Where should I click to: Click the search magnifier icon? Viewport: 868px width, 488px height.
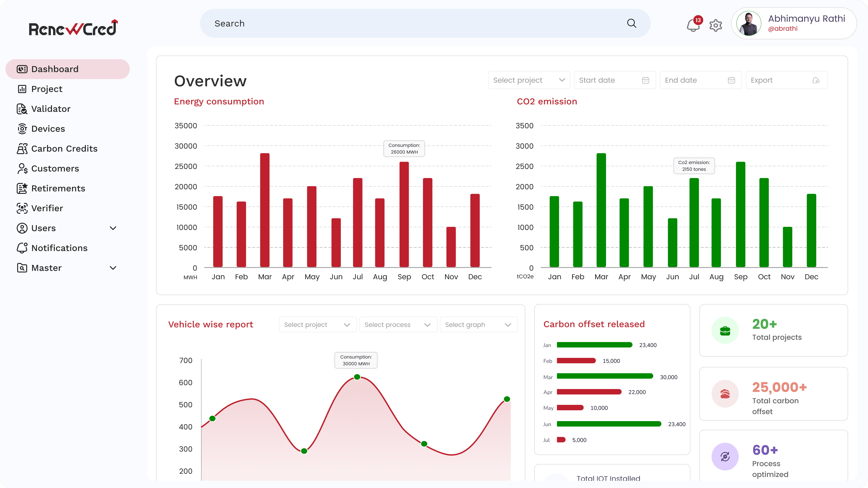point(632,23)
